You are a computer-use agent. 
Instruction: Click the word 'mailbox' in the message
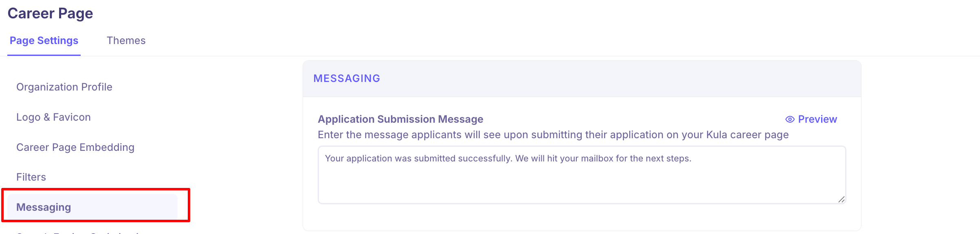tap(597, 159)
